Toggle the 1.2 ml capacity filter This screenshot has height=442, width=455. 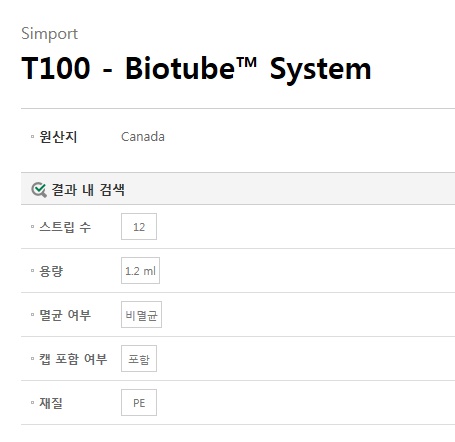pyautogui.click(x=140, y=271)
